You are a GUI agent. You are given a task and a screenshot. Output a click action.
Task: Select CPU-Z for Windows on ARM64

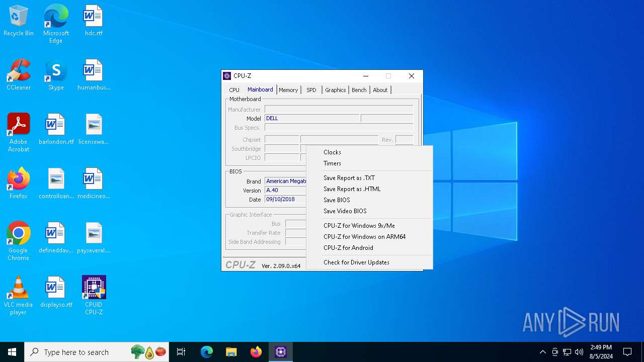click(370, 237)
